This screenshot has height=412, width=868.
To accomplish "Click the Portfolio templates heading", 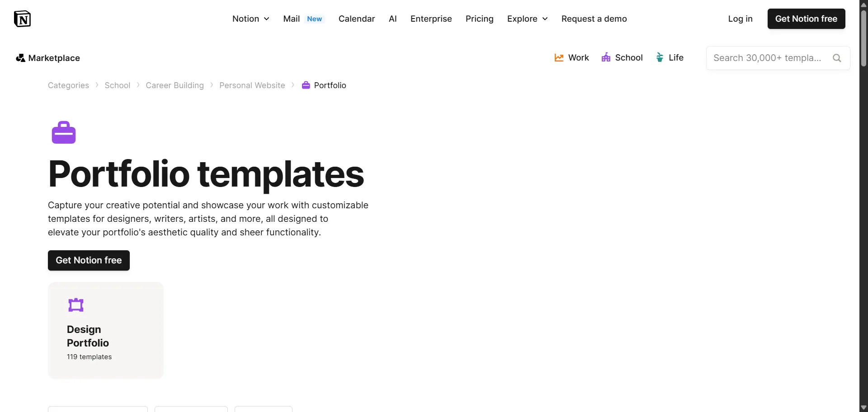I will tap(206, 174).
